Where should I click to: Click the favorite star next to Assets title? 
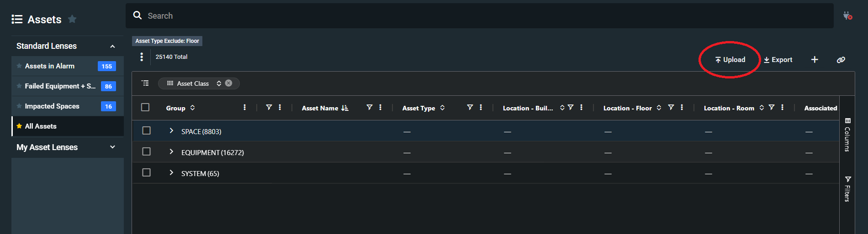[x=72, y=19]
